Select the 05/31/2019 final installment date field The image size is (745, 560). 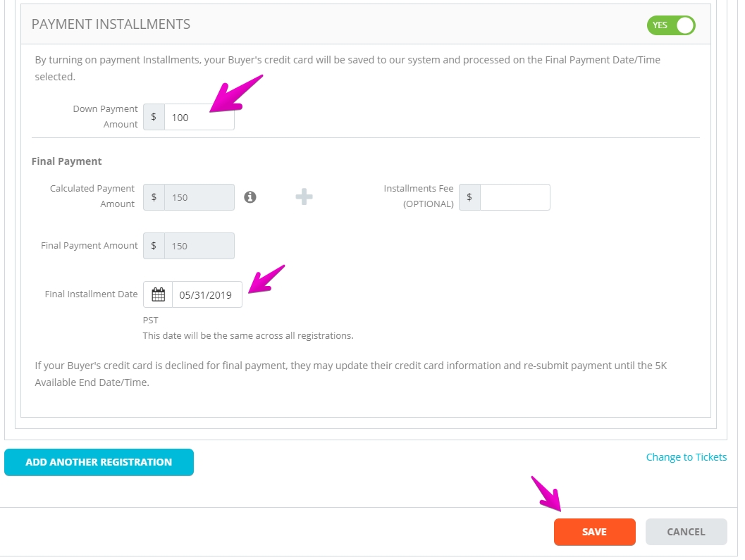click(207, 294)
